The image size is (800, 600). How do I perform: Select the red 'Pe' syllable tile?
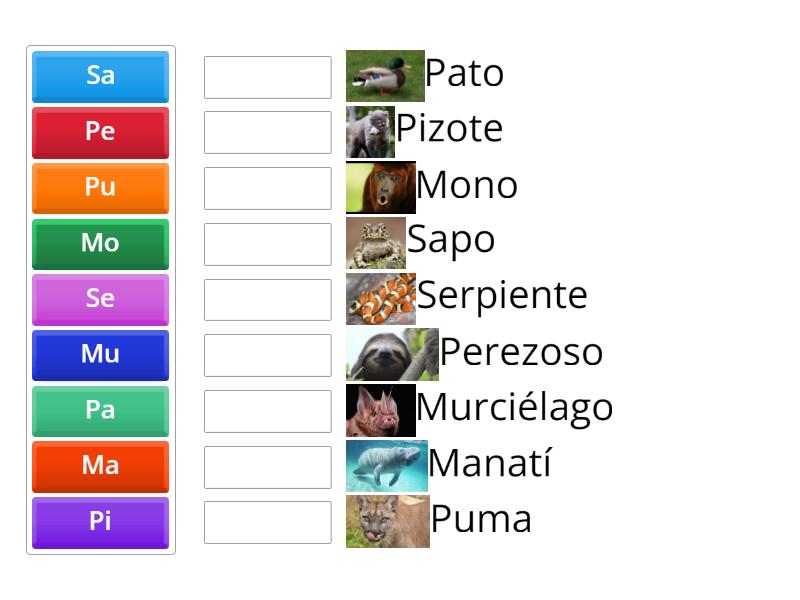coord(100,132)
